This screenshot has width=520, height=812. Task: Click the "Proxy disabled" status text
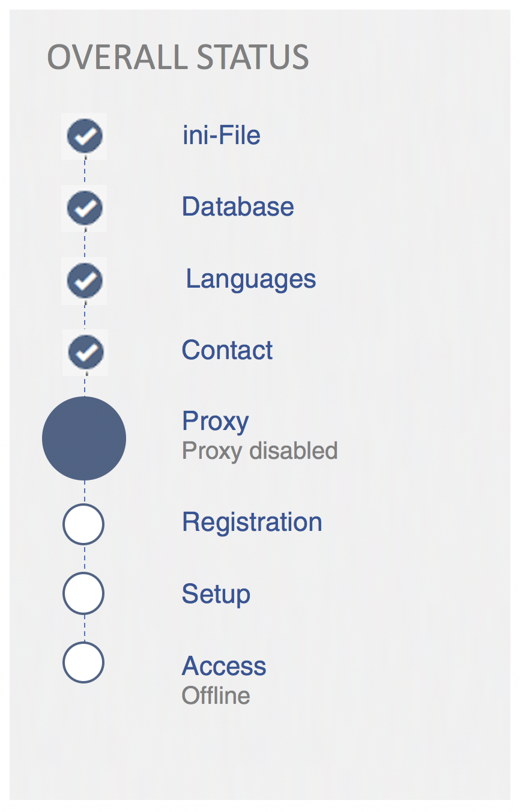tap(259, 450)
